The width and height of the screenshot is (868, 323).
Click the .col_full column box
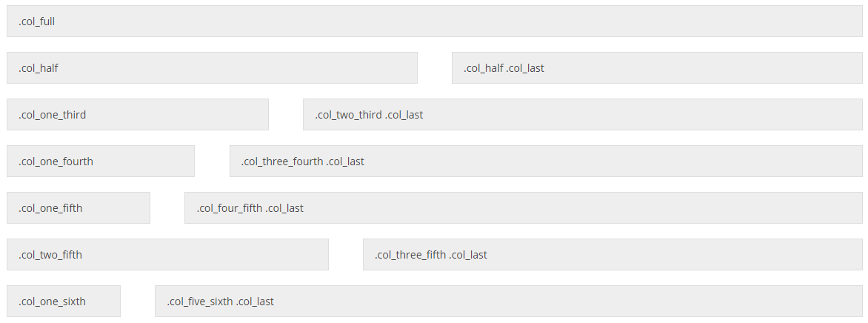coord(434,21)
